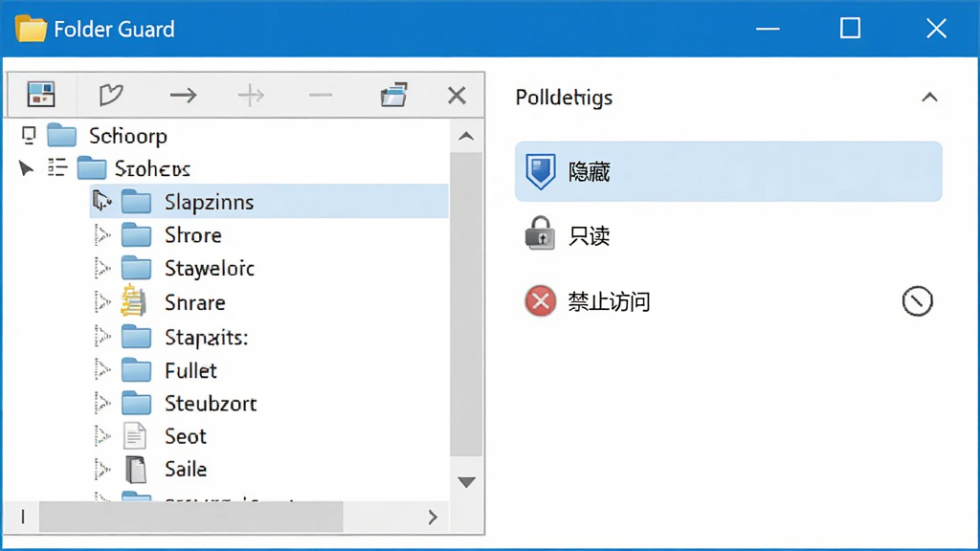
Task: Expand the Steubzort folder node
Action: [x=101, y=404]
